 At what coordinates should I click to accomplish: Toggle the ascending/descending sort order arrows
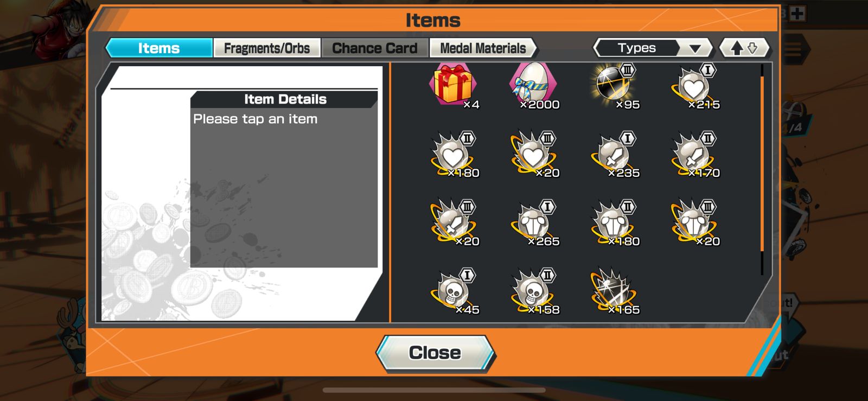click(744, 48)
